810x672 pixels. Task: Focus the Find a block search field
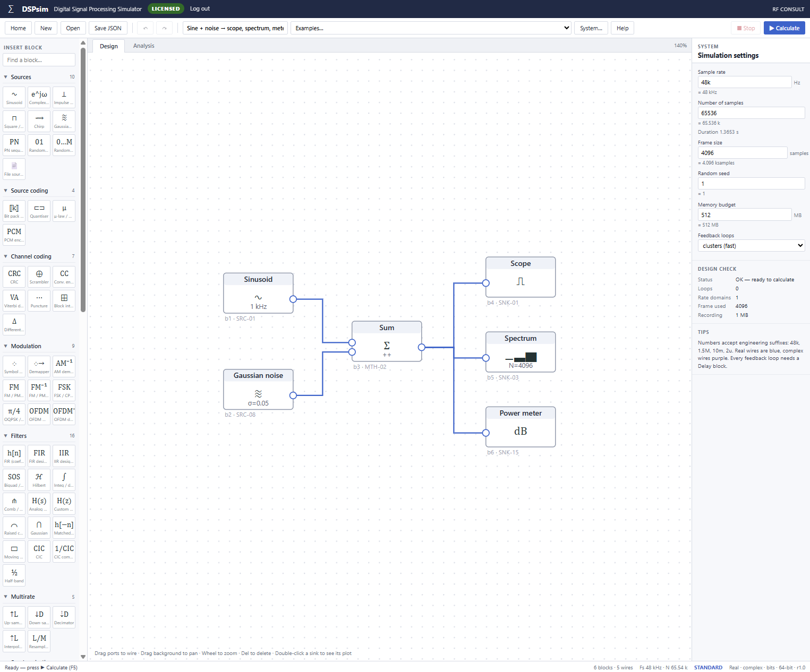(x=39, y=60)
